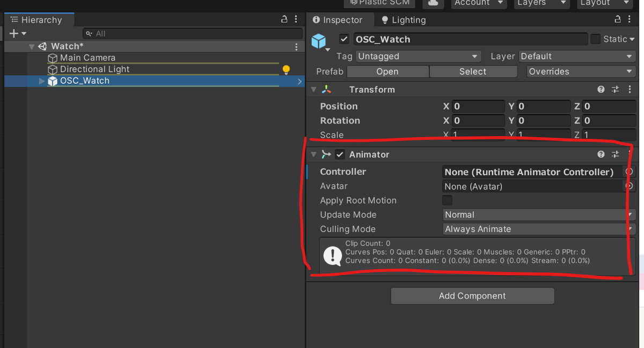Open the Animator component help reference icon
Viewport: 644px width, 348px height.
(601, 154)
